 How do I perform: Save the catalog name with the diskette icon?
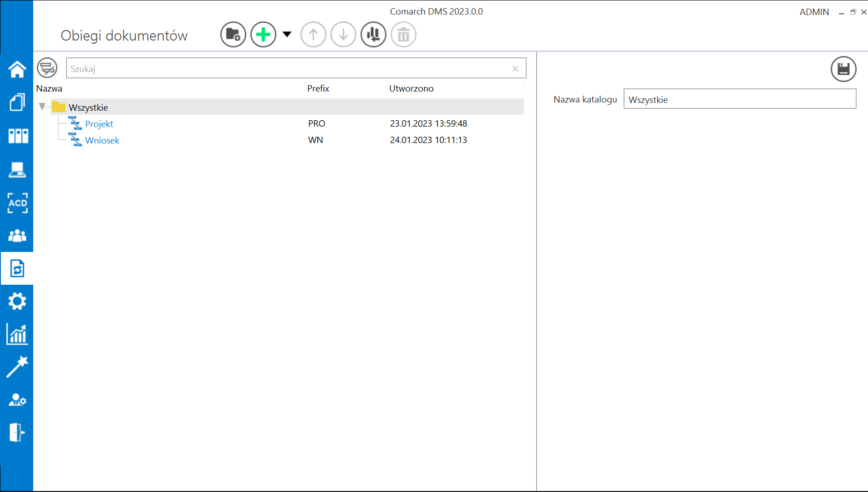point(843,69)
